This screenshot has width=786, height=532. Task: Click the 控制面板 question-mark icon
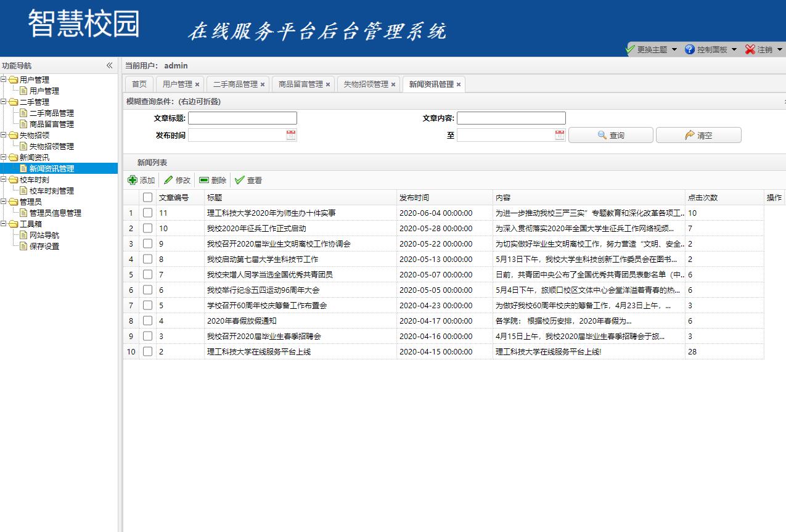[689, 48]
